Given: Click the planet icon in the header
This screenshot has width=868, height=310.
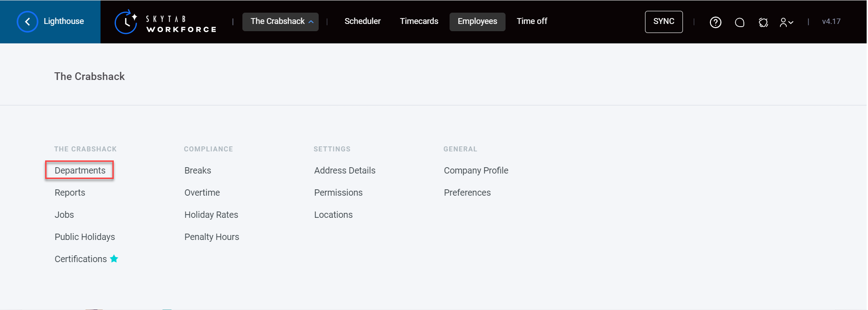Looking at the screenshot, I should click(x=763, y=22).
